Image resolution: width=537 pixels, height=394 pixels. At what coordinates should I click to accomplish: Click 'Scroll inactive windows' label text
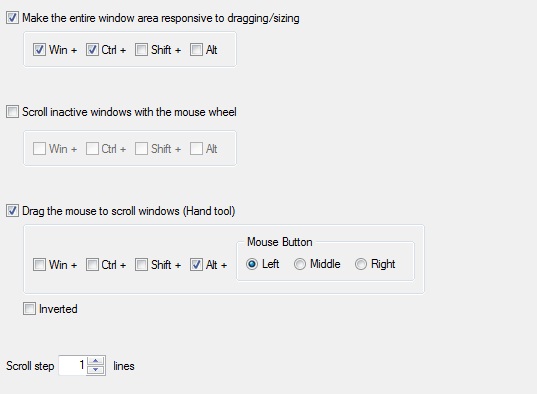[129, 112]
